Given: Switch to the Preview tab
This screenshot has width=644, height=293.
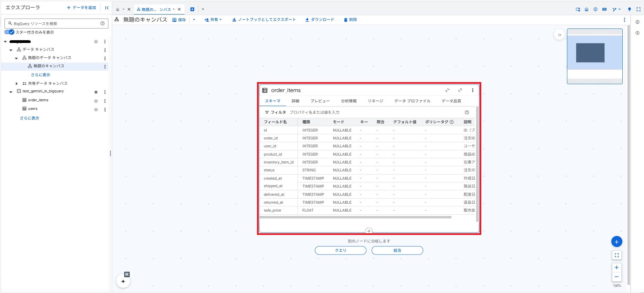Looking at the screenshot, I should click(320, 101).
